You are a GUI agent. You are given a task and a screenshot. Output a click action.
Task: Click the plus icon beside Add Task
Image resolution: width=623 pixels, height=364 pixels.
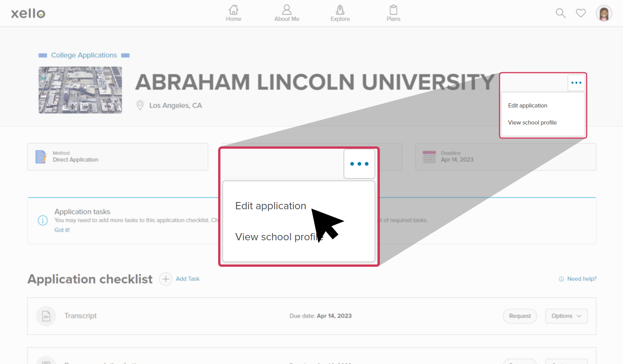tap(166, 279)
